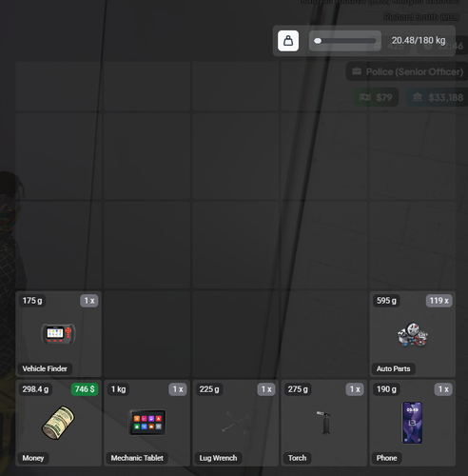Click the Vehicle Finder 1 x quantity badge

click(89, 301)
